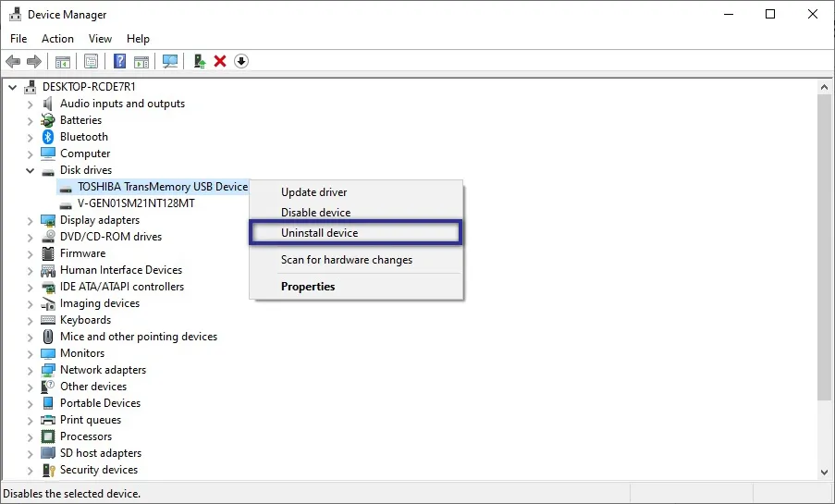Image resolution: width=835 pixels, height=504 pixels.
Task: Expand the Audio inputs and outputs node
Action: tap(31, 104)
